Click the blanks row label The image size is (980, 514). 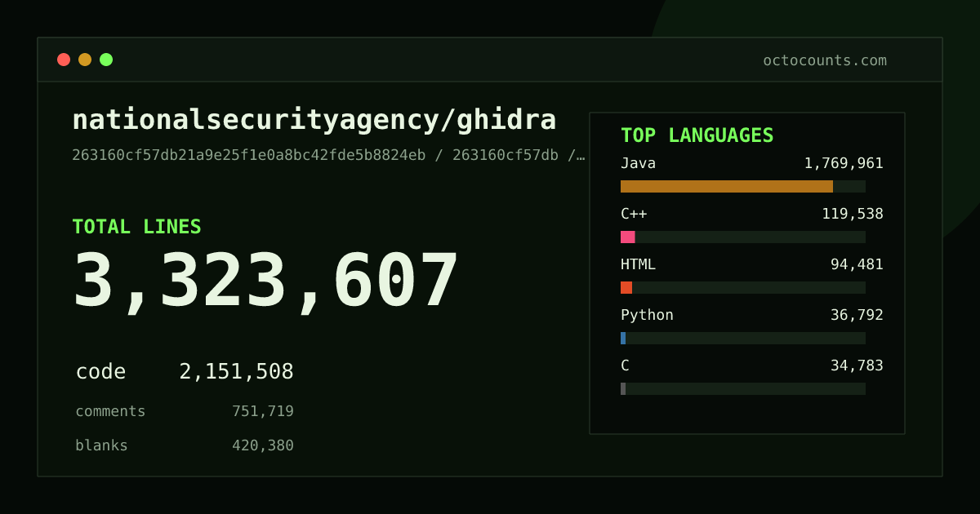101,445
